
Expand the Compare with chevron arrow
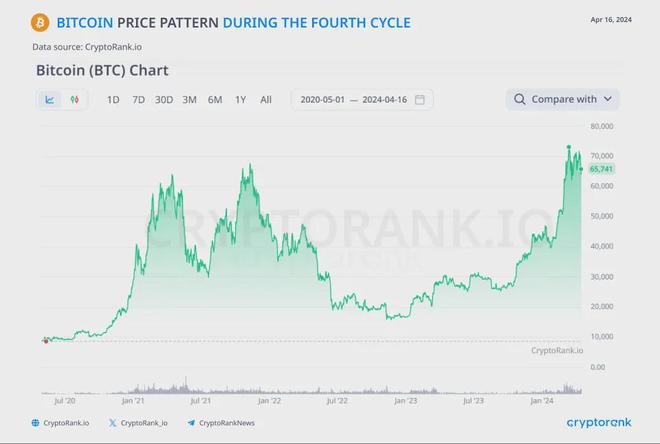tap(607, 99)
